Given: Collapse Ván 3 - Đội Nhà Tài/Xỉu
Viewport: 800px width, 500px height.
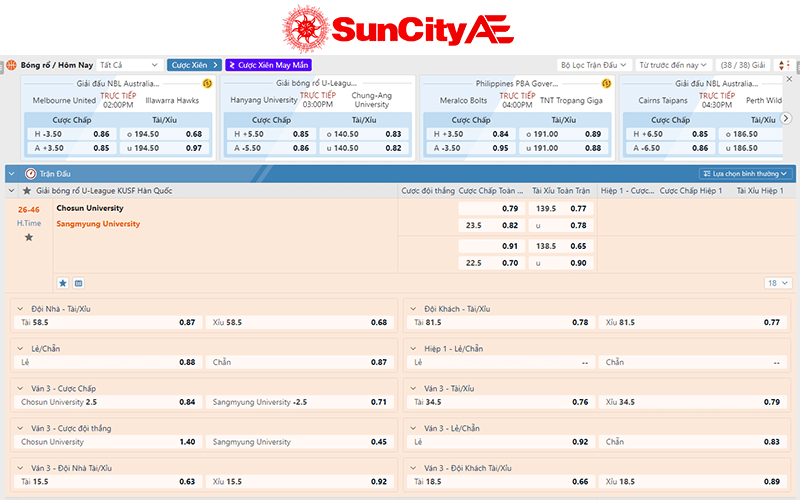Looking at the screenshot, I should pyautogui.click(x=20, y=468).
